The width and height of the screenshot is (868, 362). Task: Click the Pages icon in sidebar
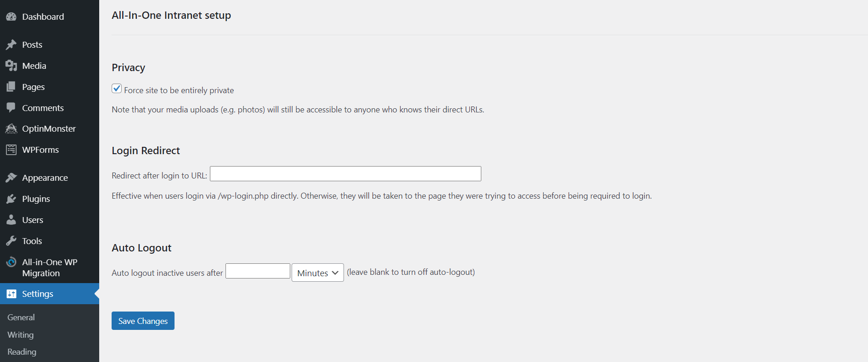coord(11,87)
